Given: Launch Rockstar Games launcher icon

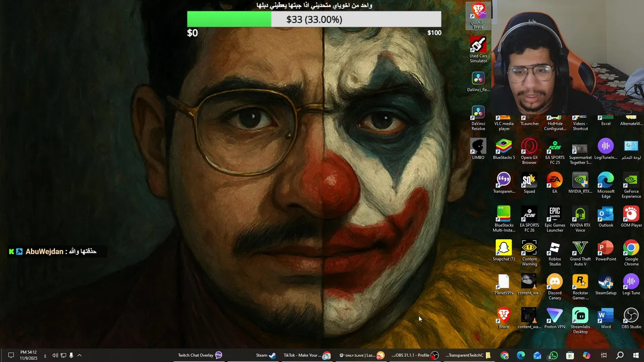Looking at the screenshot, I should click(x=580, y=287).
